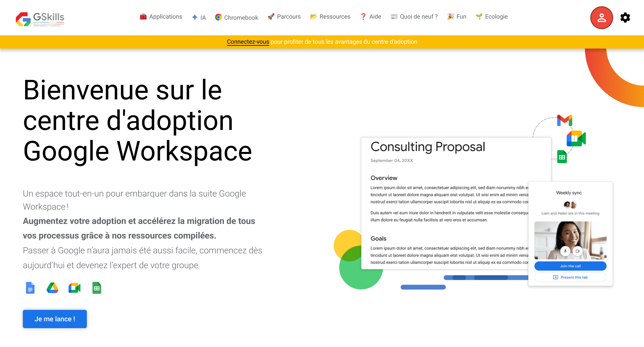This screenshot has height=347, width=644.
Task: Open the Fun menu item
Action: point(457,17)
